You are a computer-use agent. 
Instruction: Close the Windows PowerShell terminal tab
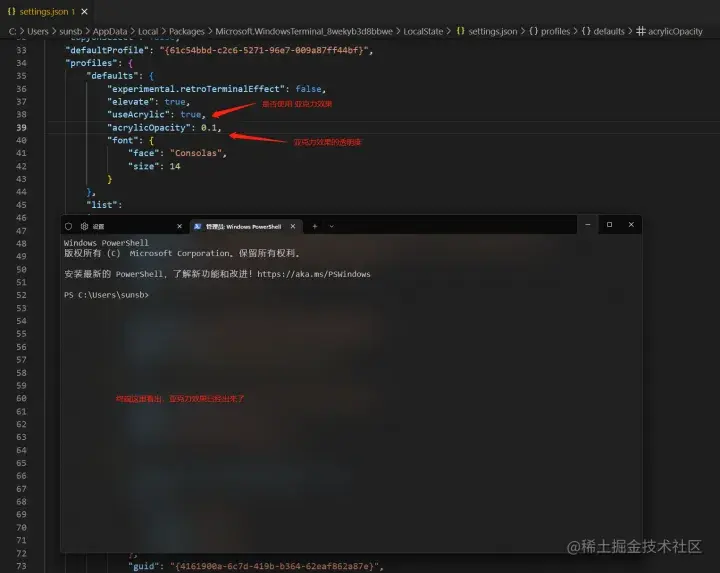293,226
